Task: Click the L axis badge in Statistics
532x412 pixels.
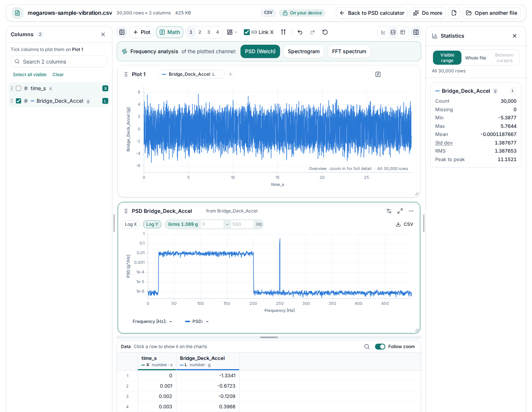Action: coord(513,91)
